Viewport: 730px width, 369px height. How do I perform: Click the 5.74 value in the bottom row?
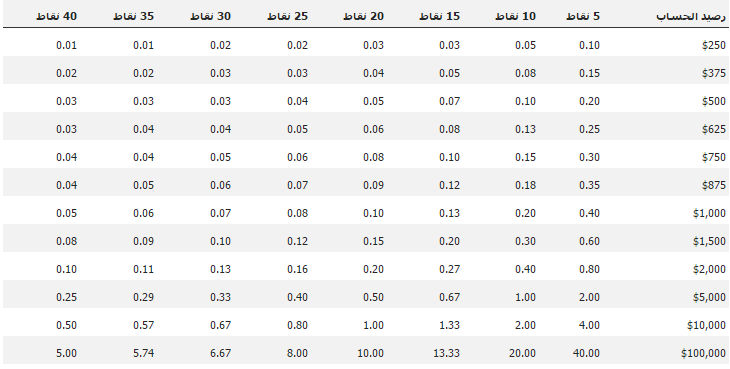pos(143,353)
